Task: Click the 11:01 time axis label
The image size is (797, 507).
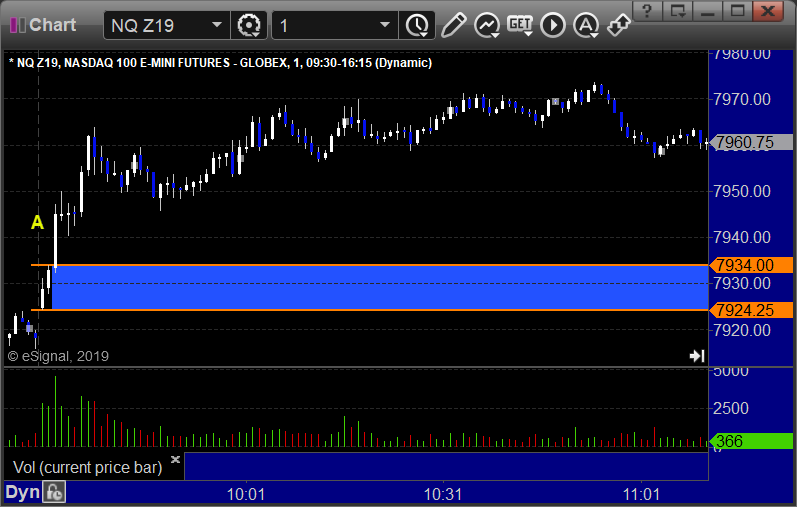Action: (x=641, y=494)
